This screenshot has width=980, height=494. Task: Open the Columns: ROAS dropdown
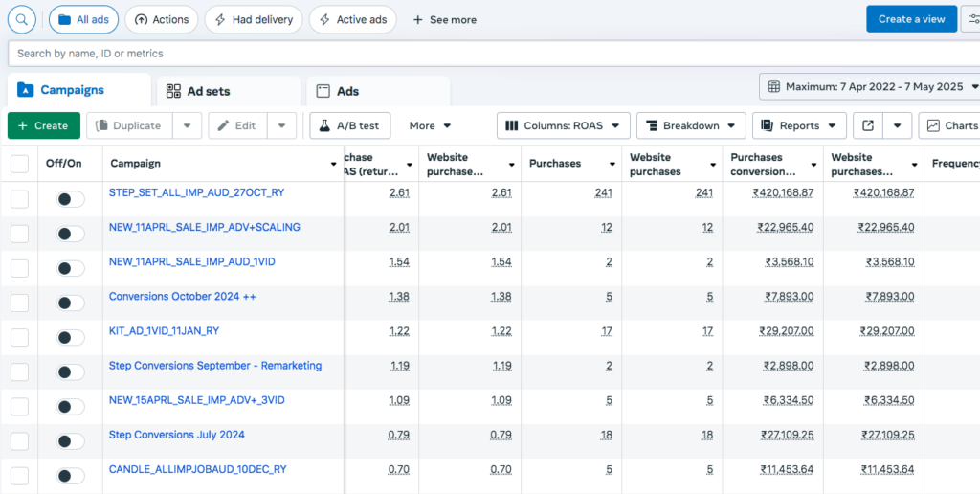(563, 125)
